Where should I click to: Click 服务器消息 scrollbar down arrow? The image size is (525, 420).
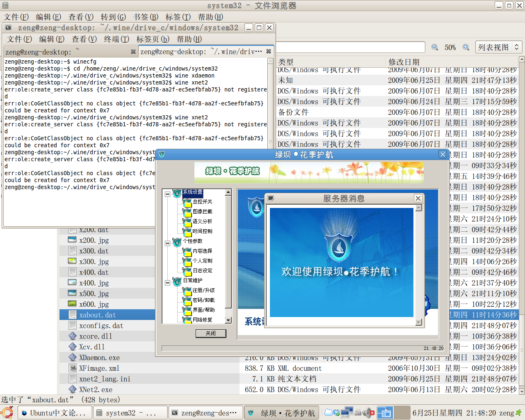click(x=419, y=322)
